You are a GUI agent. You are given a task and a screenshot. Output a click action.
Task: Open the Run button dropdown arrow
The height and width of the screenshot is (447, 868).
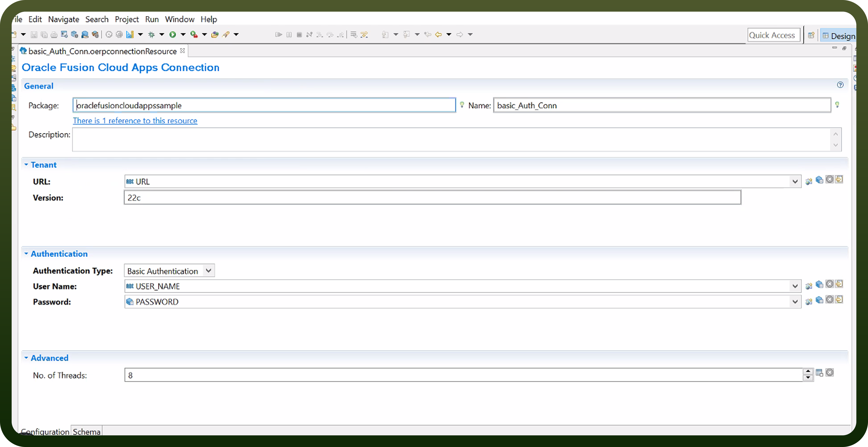(x=183, y=34)
